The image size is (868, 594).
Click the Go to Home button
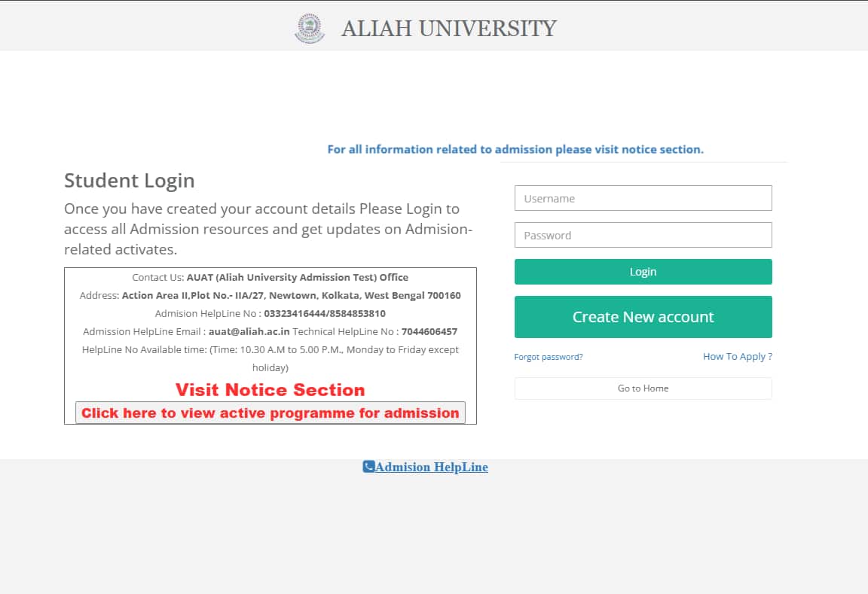pyautogui.click(x=643, y=388)
